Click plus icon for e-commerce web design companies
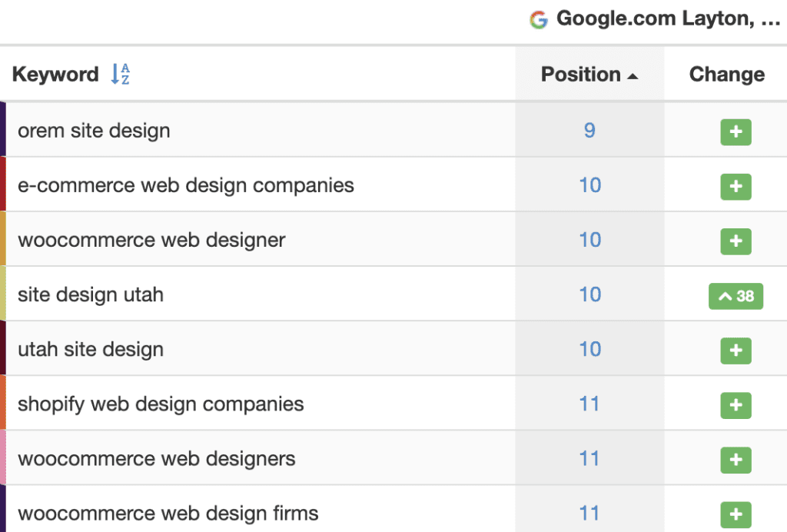This screenshot has width=787, height=532. click(736, 187)
